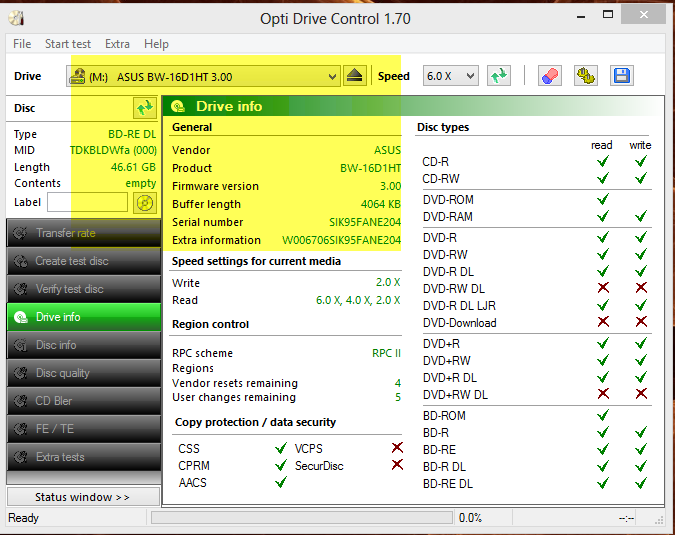This screenshot has height=535, width=675.
Task: Switch to the Disc info panel
Action: pos(84,345)
